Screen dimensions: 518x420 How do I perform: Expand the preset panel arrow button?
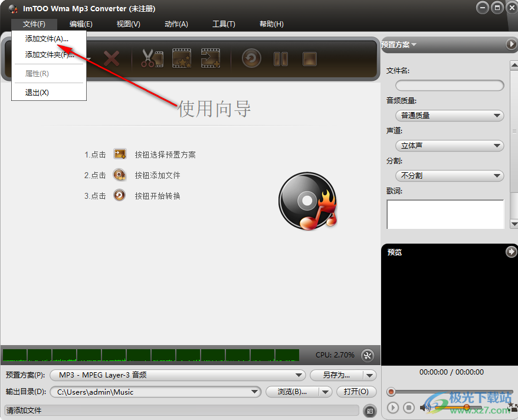[x=511, y=44]
